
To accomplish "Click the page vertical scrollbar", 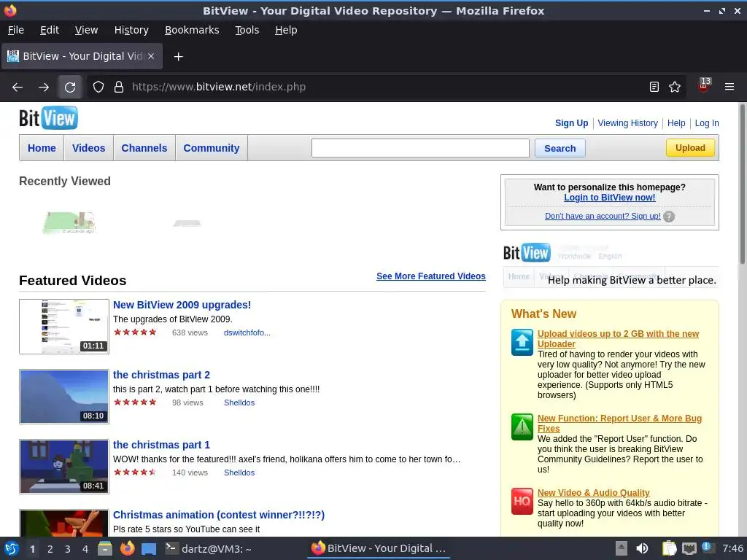I will tap(742, 184).
